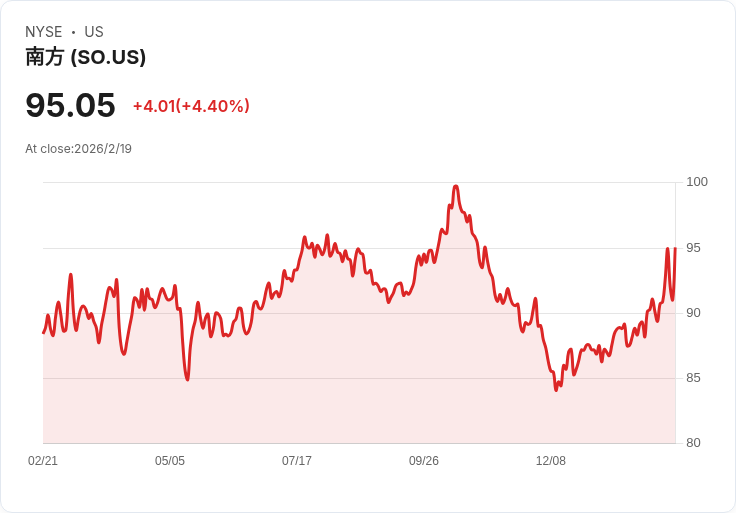Click the 80 label on the price axis
The width and height of the screenshot is (736, 513).
coord(694,443)
